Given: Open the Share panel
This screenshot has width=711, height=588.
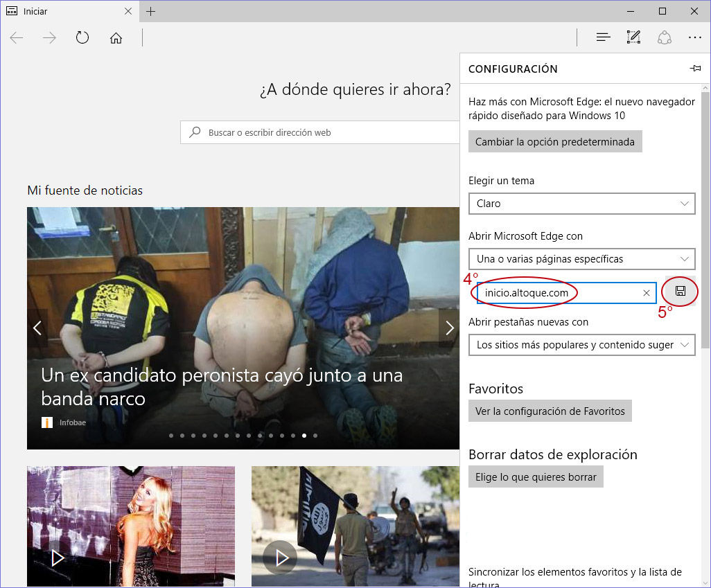Looking at the screenshot, I should click(x=665, y=37).
